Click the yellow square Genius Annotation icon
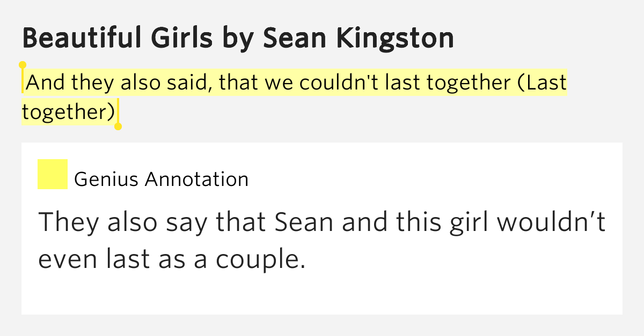This screenshot has height=336, width=644. [x=52, y=174]
